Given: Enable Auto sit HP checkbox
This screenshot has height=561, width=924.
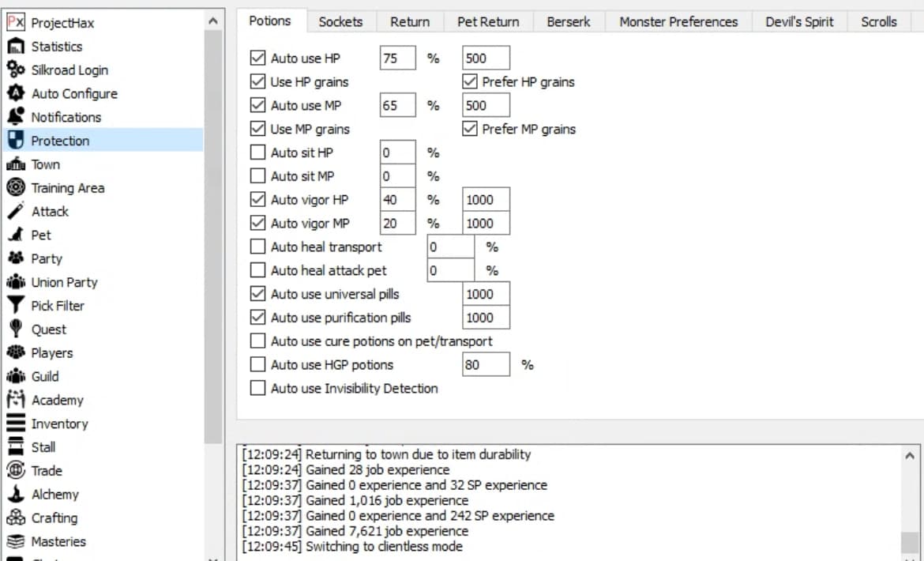Looking at the screenshot, I should 257,152.
